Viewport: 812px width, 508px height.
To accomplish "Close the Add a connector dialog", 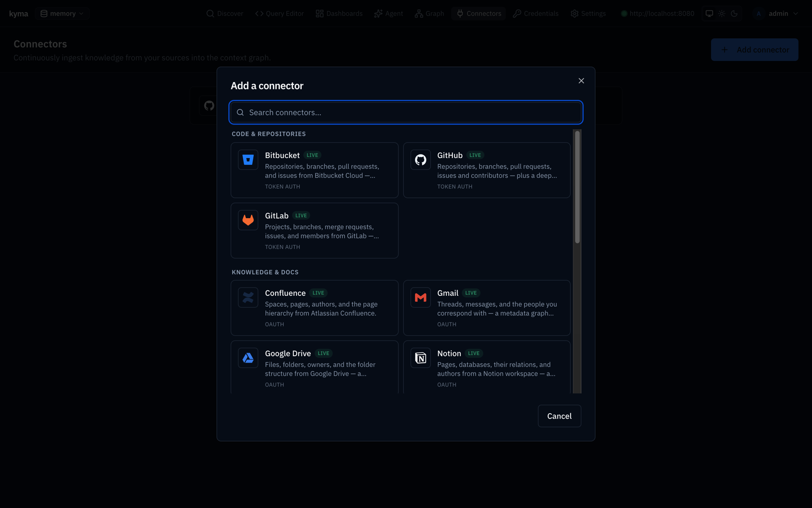I will tap(581, 81).
